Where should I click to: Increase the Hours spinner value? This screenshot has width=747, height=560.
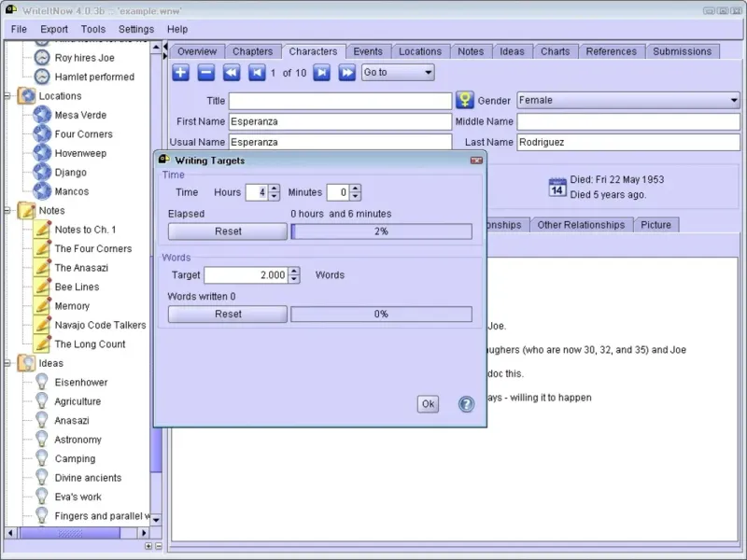point(274,189)
